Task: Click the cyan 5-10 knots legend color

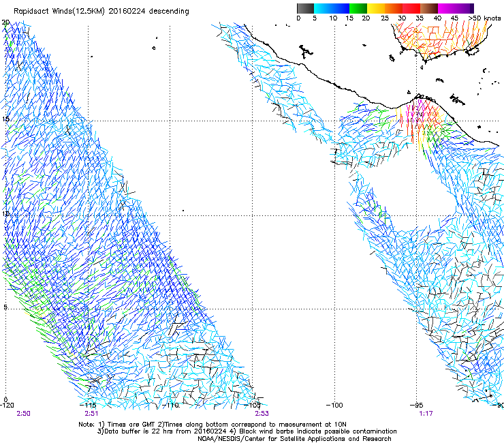Action: 323,8
